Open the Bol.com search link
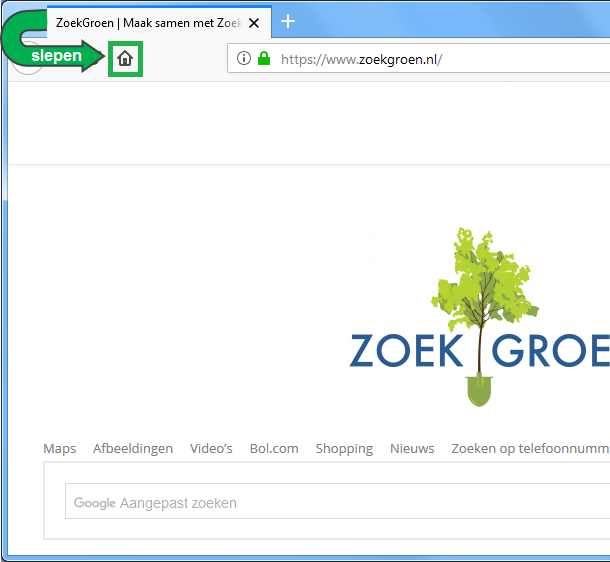Viewport: 610px width, 562px height. point(274,448)
